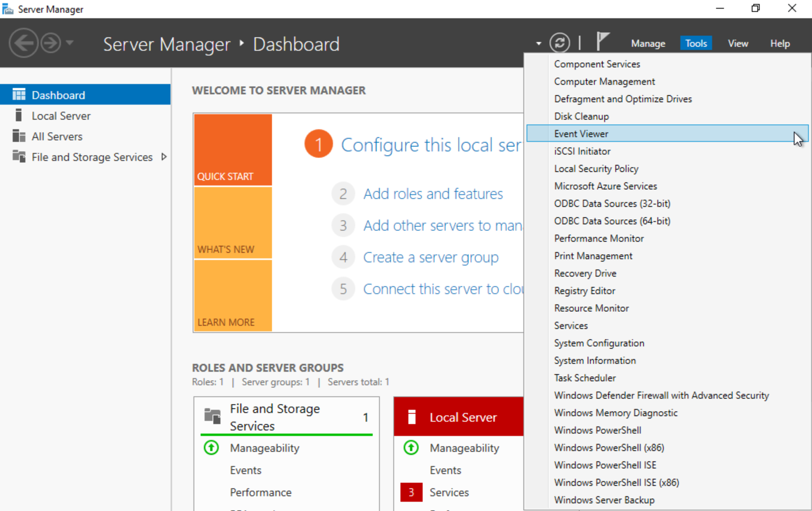This screenshot has width=812, height=511.
Task: Open Windows Server Backup
Action: coord(667,500)
